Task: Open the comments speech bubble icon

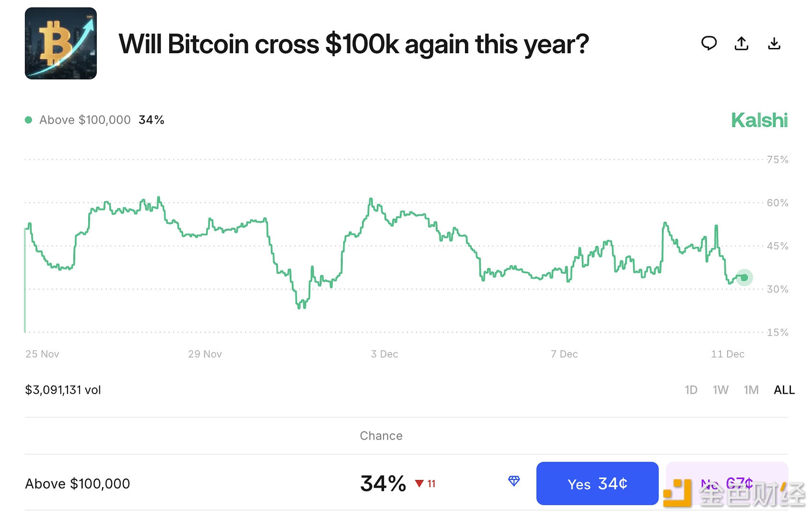Action: click(708, 44)
